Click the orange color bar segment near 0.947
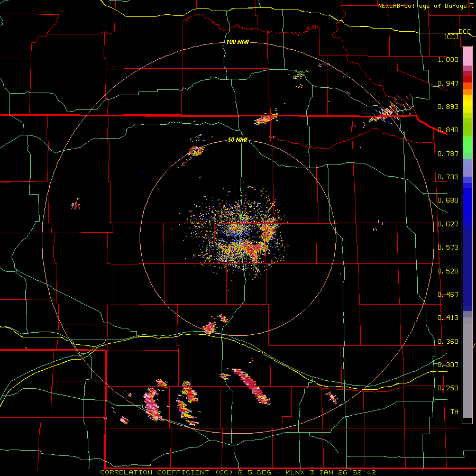The width and height of the screenshot is (476, 476). click(467, 86)
